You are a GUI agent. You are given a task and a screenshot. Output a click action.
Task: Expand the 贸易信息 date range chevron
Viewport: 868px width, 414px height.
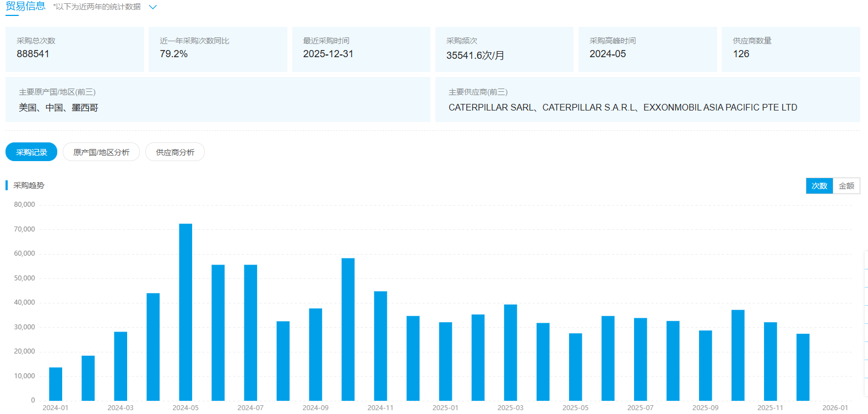click(153, 7)
